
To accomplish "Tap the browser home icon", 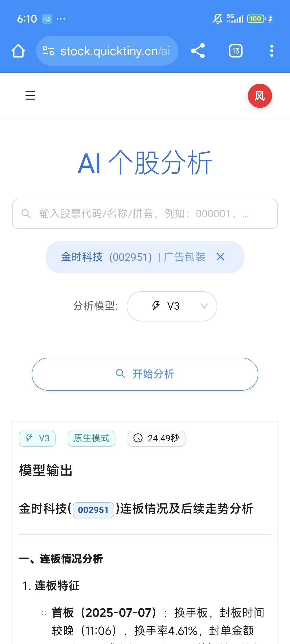I will (x=18, y=51).
